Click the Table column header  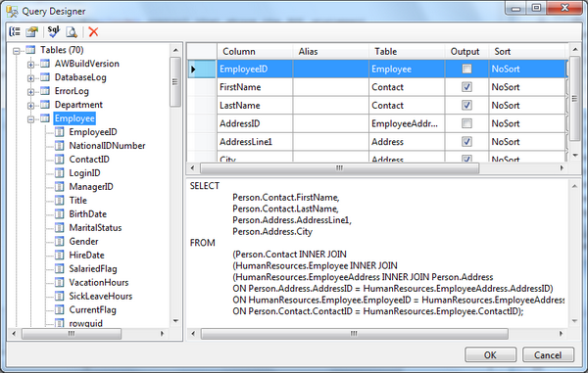pyautogui.click(x=407, y=51)
